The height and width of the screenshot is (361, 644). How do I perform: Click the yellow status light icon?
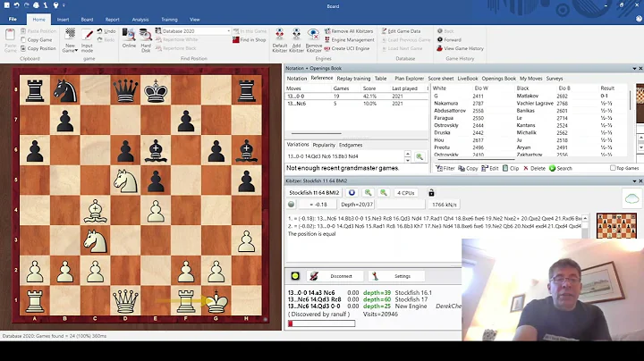[x=295, y=276]
